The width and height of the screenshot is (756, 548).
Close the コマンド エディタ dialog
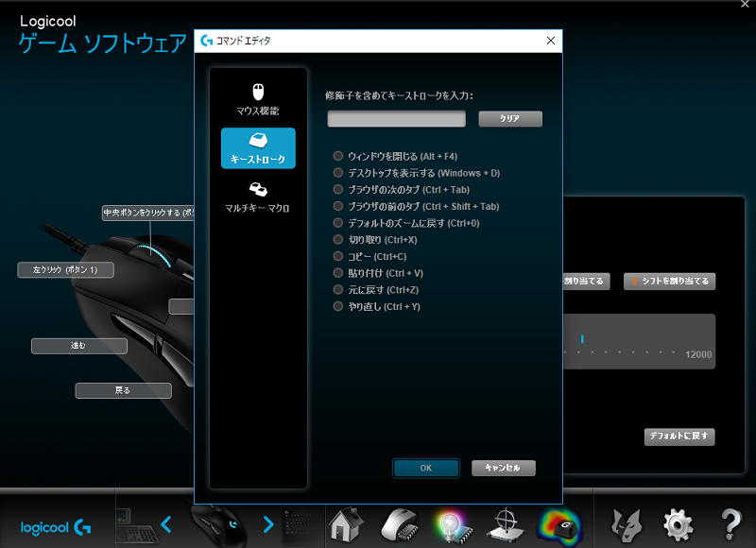pos(551,41)
